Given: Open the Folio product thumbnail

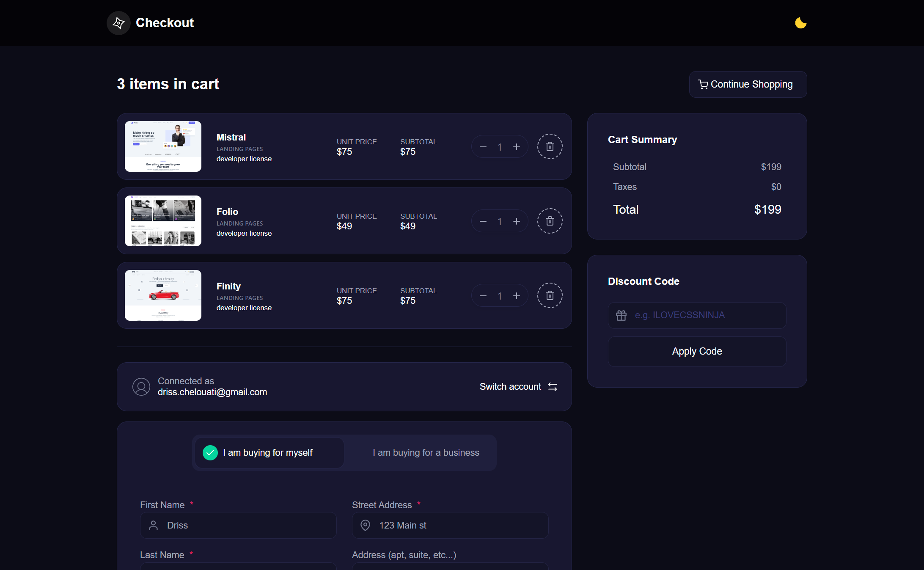Looking at the screenshot, I should (163, 221).
